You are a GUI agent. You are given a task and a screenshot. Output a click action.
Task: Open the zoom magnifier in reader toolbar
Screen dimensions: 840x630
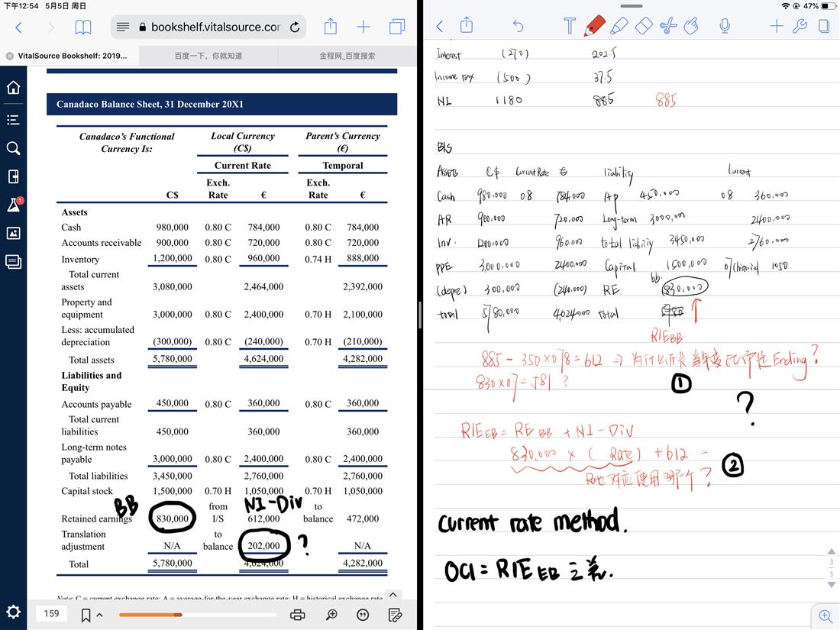point(331,615)
